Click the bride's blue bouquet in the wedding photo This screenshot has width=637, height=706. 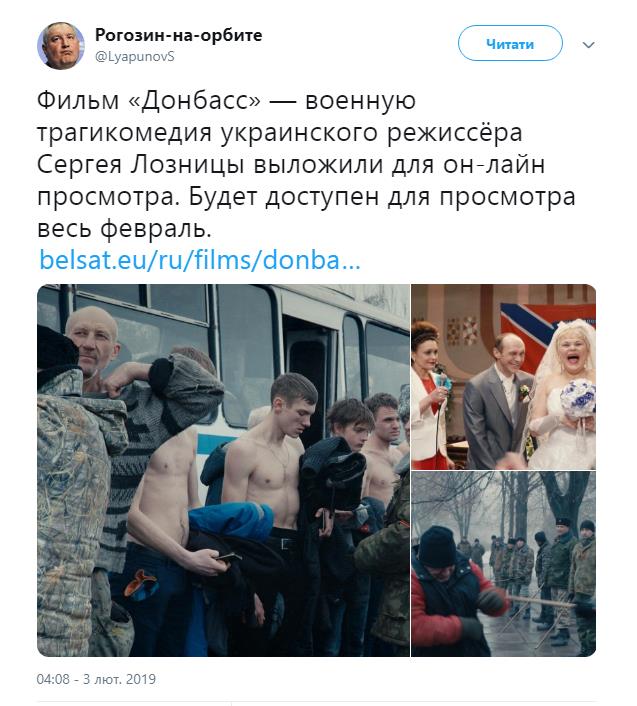pos(578,396)
